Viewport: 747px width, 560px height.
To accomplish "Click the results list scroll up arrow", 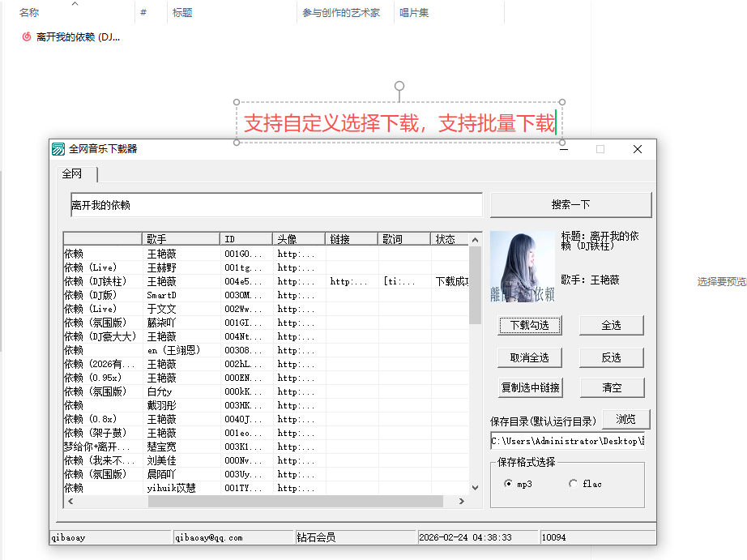I will tap(475, 240).
